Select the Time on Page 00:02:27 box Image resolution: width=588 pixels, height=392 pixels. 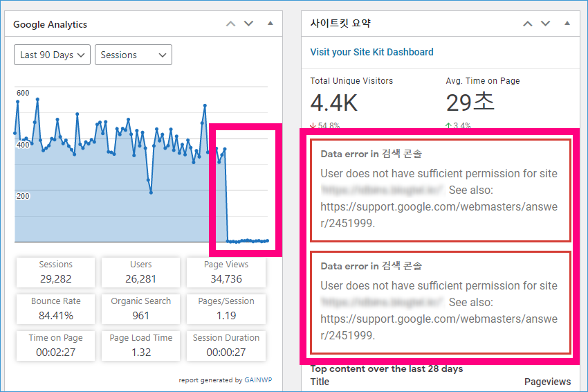tap(55, 346)
